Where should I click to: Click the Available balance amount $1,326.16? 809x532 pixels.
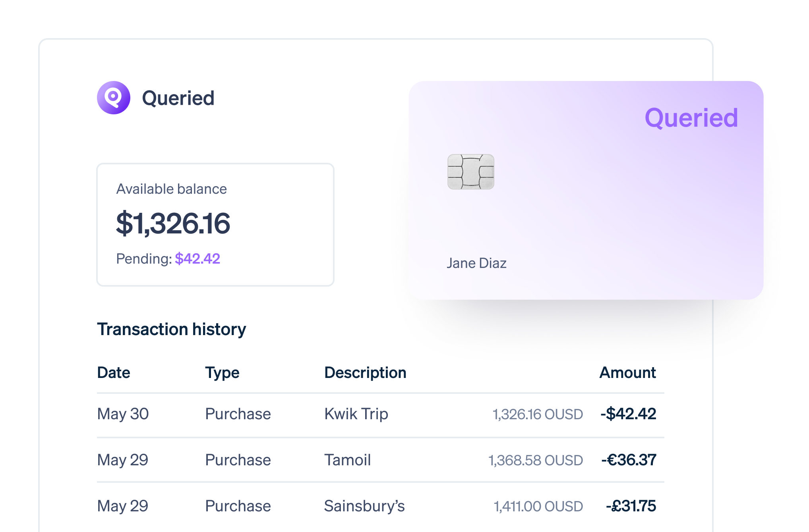tap(173, 223)
